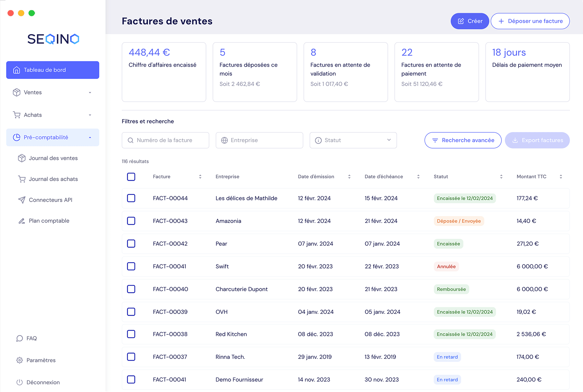Image resolution: width=583 pixels, height=392 pixels.
Task: Toggle the select-all checkbox in table header
Action: [x=131, y=177]
